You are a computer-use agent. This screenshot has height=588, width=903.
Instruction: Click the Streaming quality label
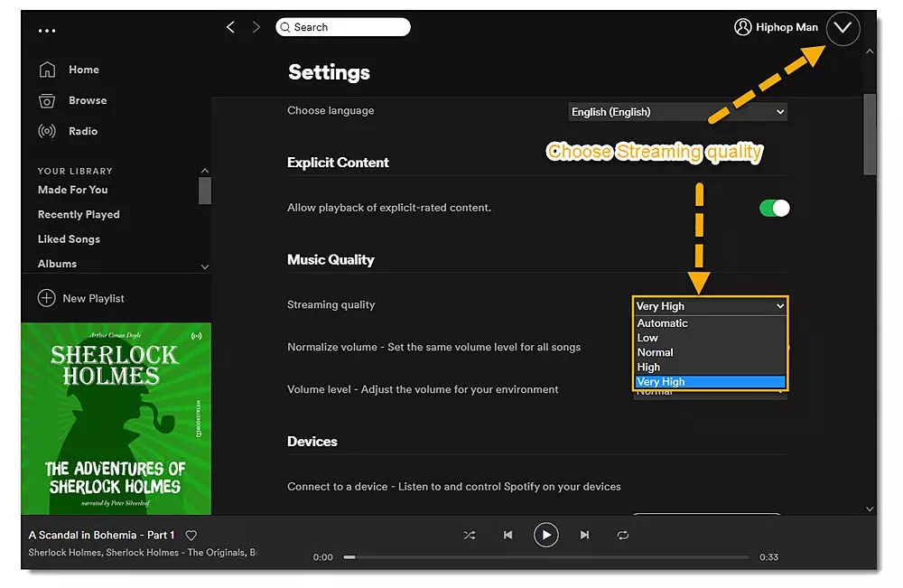click(x=331, y=304)
